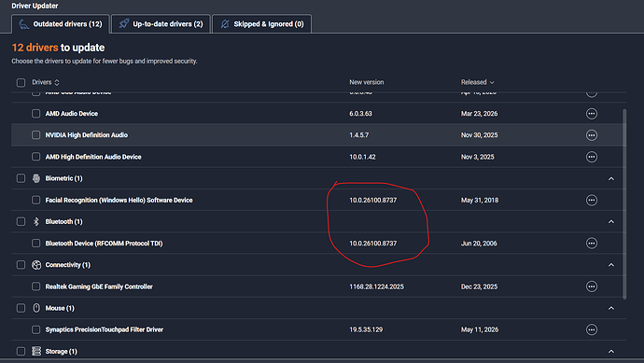Sort by the Drivers column header
Viewport: 644px width, 363px height.
46,82
